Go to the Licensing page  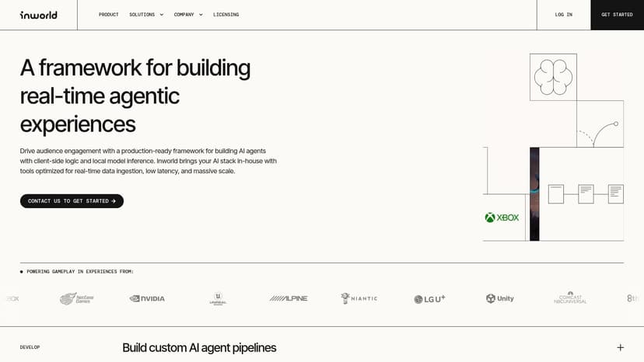[226, 15]
